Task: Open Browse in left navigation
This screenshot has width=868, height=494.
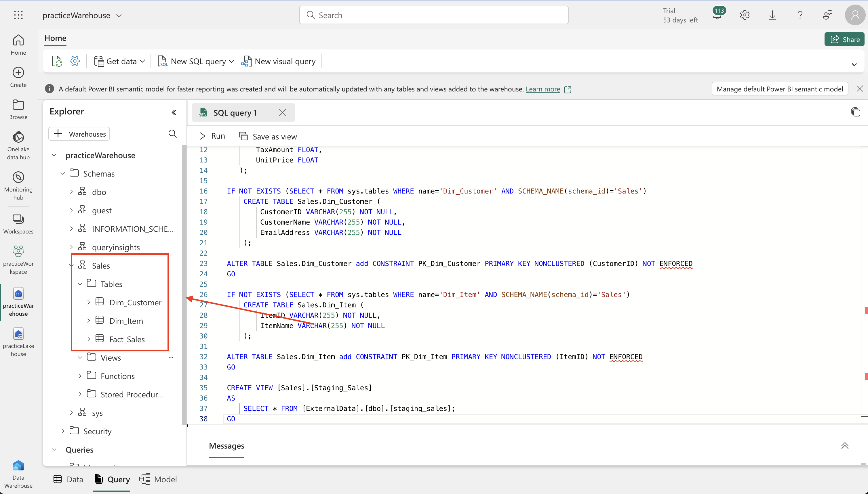Action: click(x=18, y=109)
